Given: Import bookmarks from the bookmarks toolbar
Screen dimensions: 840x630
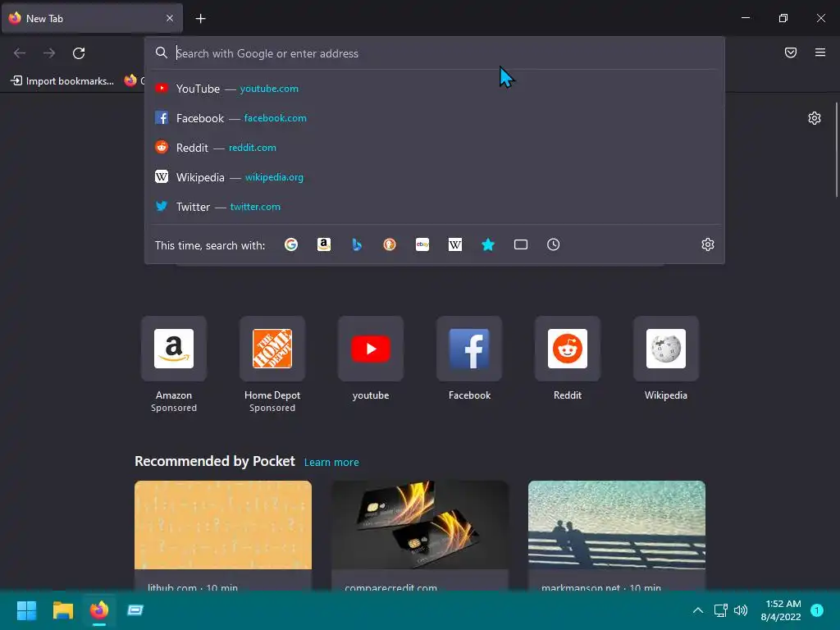Looking at the screenshot, I should click(62, 81).
